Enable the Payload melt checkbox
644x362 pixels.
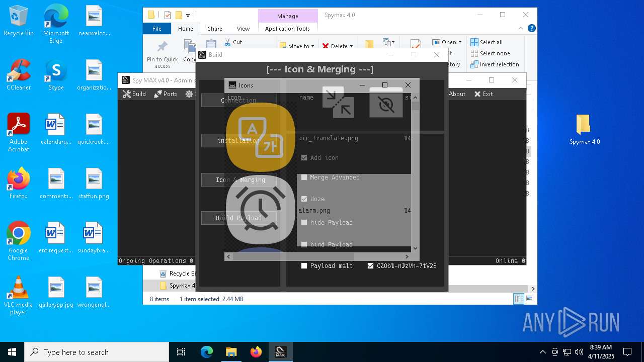coord(304,265)
